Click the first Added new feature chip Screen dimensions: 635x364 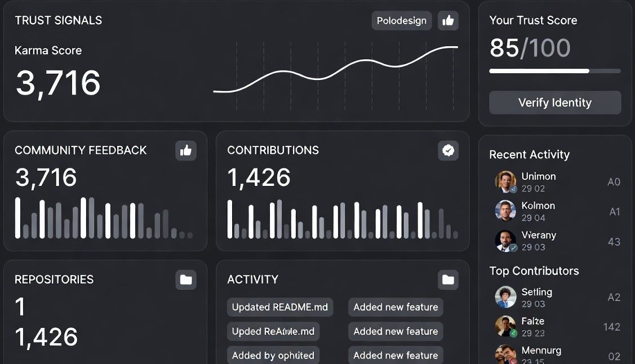click(x=395, y=307)
